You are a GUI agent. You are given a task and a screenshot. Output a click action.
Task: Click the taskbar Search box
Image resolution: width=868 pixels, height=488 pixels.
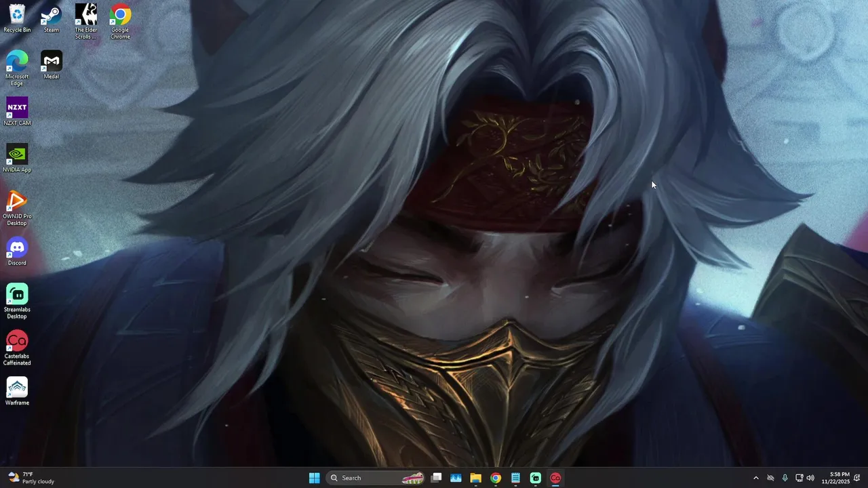[x=376, y=478]
